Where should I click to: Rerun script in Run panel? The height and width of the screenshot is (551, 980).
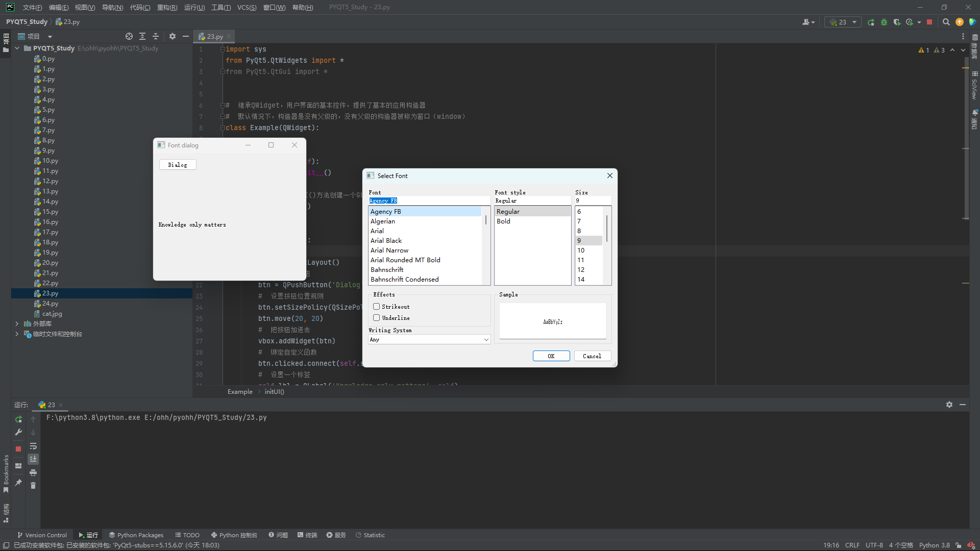18,419
